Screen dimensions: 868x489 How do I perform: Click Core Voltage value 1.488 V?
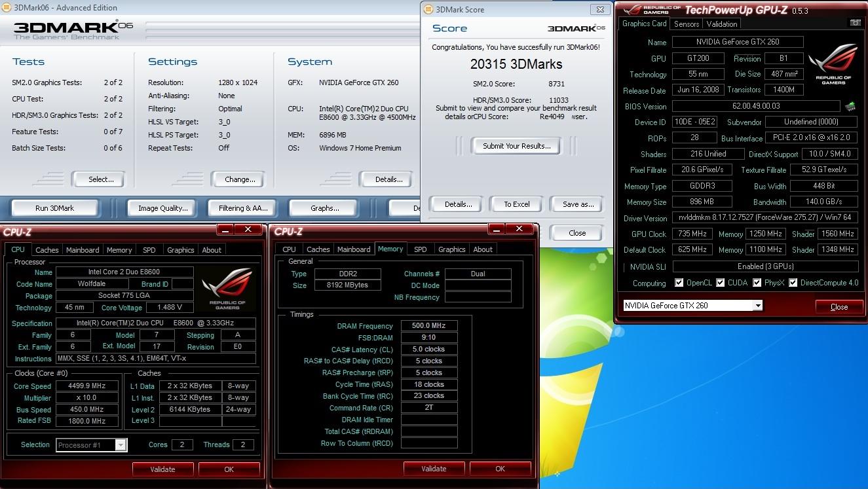click(x=169, y=307)
